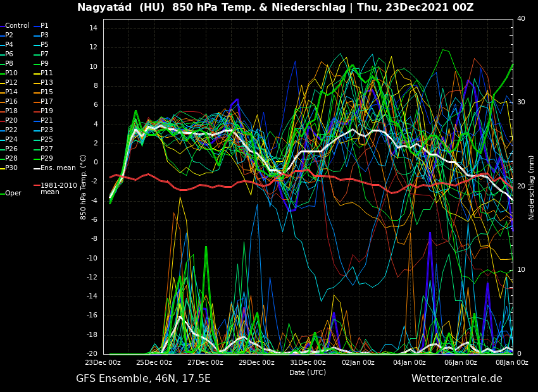Click the 08Jan 00z date tick

(x=511, y=362)
